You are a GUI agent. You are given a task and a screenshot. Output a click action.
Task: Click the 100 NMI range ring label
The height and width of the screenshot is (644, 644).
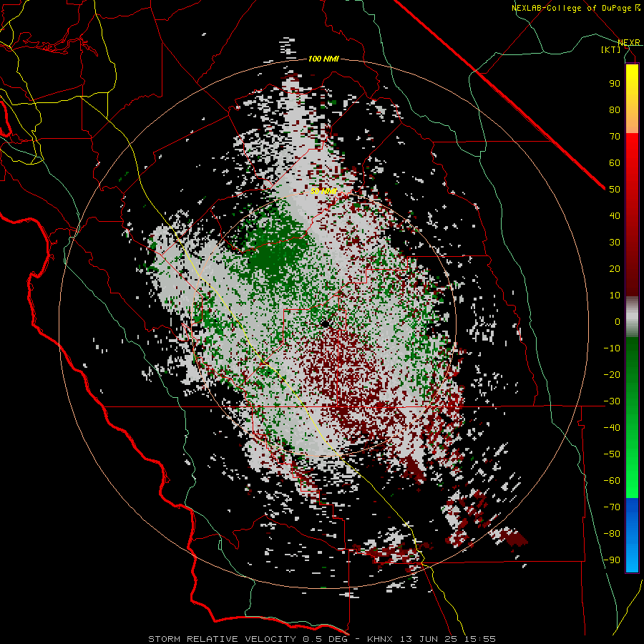point(323,59)
